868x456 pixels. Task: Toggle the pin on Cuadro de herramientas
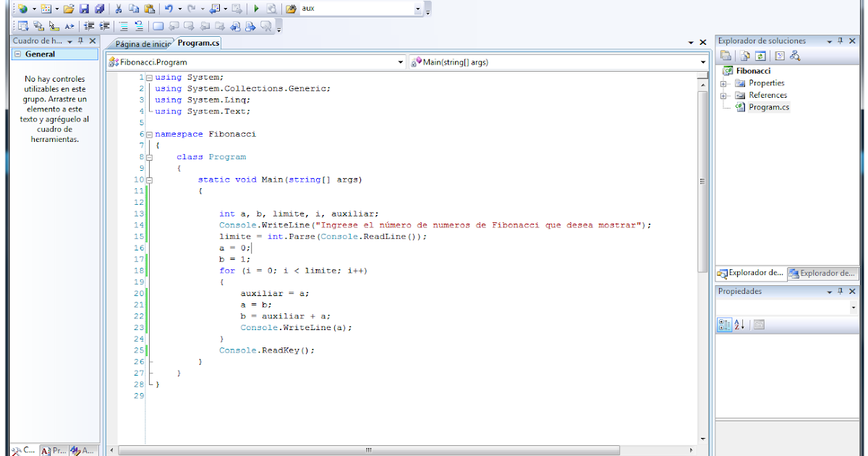79,41
